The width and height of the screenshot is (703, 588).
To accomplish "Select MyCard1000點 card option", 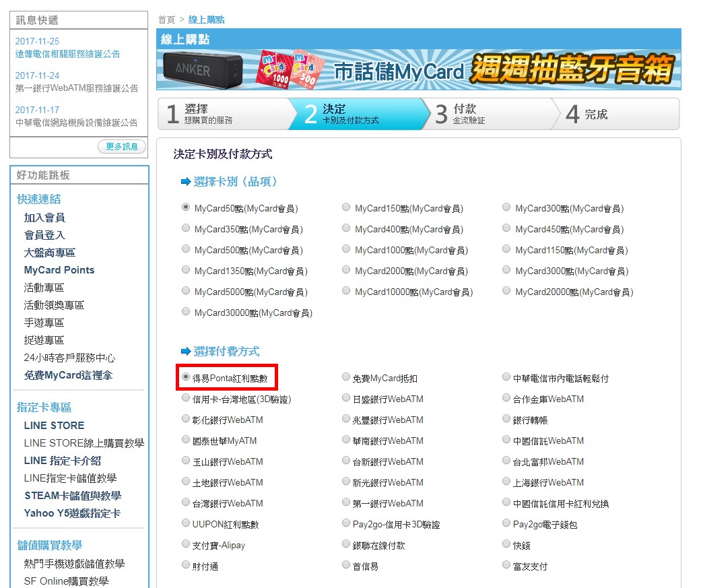I will tap(346, 249).
